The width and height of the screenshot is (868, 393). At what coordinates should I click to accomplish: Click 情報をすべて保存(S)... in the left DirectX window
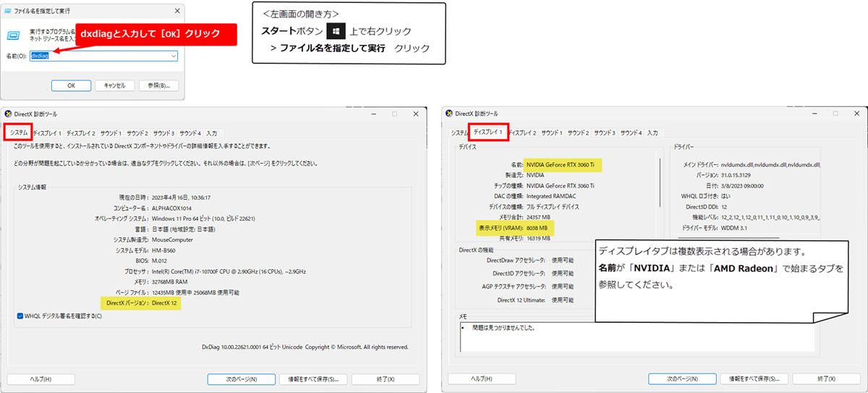pyautogui.click(x=313, y=379)
